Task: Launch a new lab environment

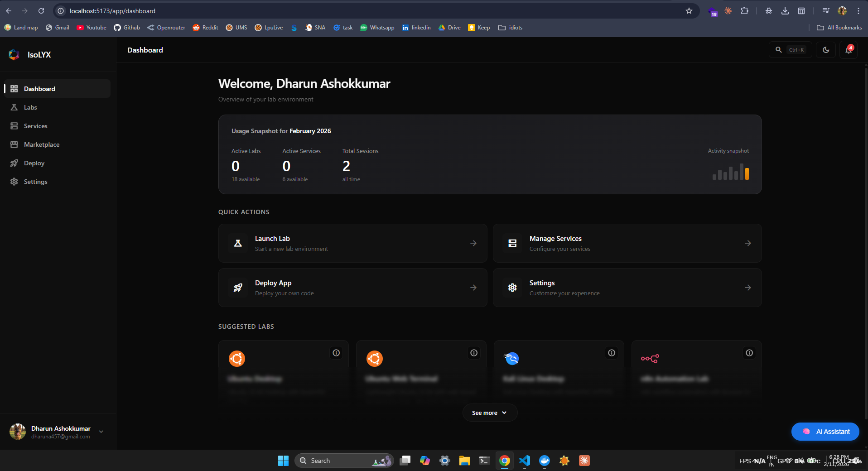Action: 352,243
